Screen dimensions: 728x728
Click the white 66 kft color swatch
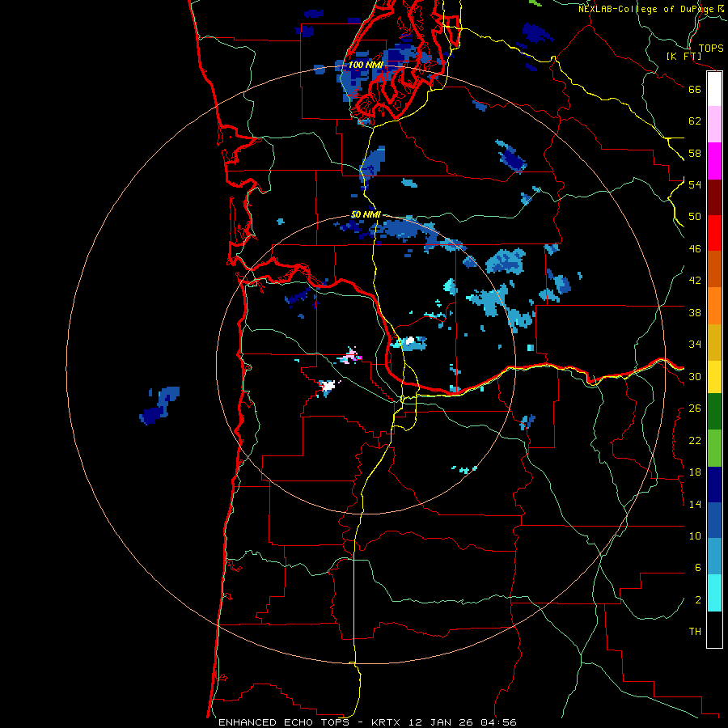[x=714, y=89]
